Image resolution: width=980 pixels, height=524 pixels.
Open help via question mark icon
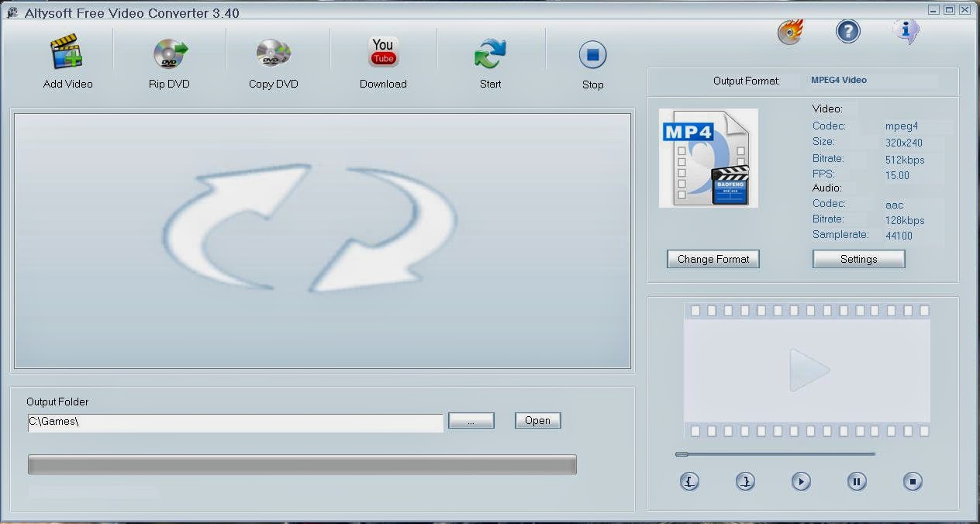(848, 31)
